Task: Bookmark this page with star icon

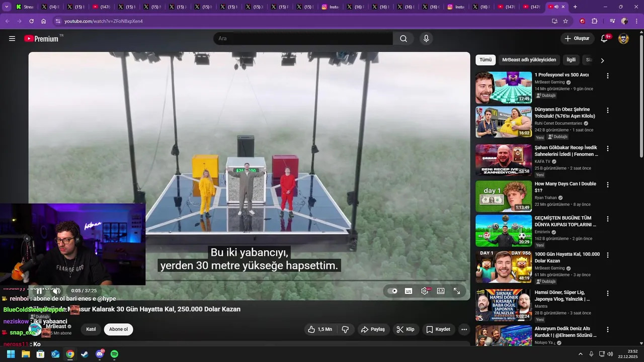Action: click(566, 21)
